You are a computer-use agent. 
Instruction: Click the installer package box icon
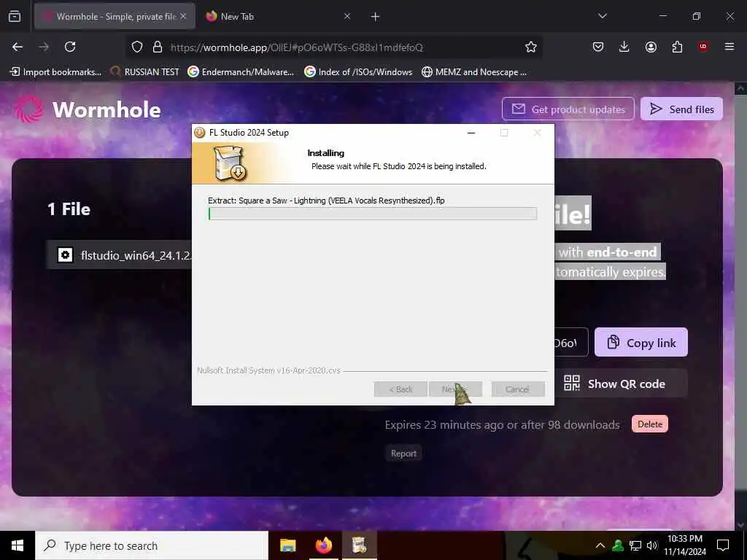coord(230,163)
